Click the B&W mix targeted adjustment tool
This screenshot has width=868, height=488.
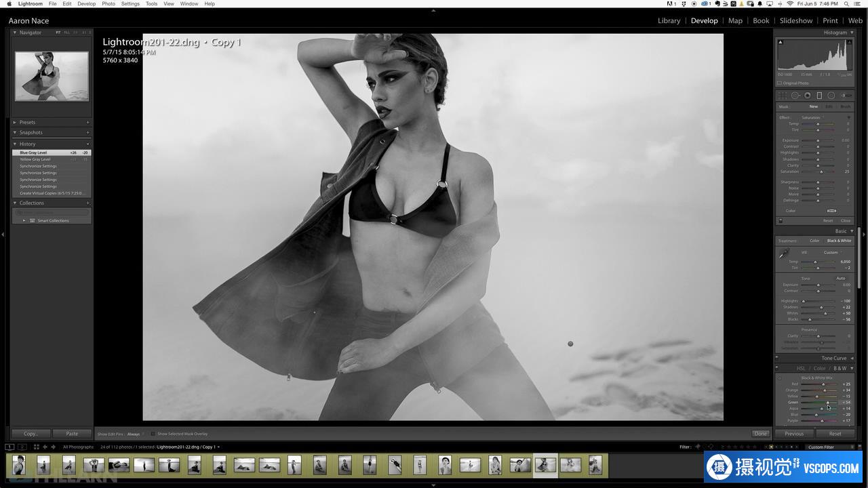tap(779, 378)
